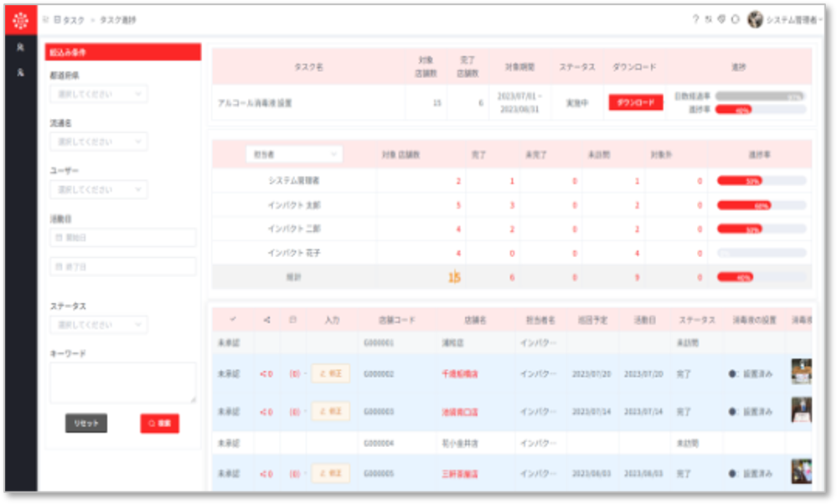Click the task 進捗率 red progress bar
This screenshot has height=504, width=837.
(760, 110)
